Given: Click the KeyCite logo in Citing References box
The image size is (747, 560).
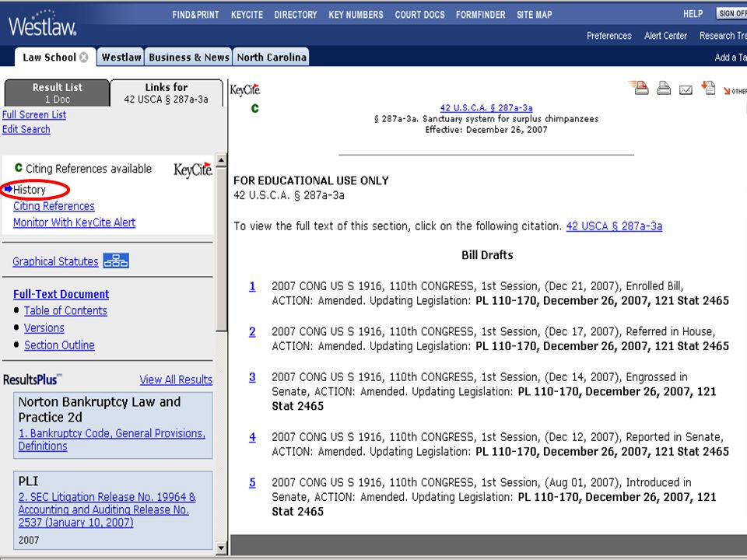Looking at the screenshot, I should click(193, 170).
